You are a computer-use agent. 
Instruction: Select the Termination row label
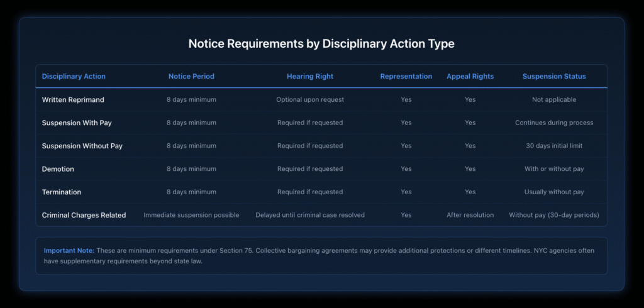[x=62, y=192]
